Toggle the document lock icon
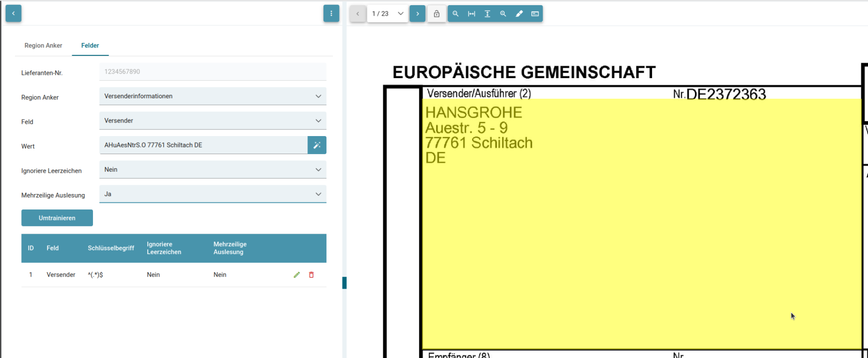 click(x=437, y=14)
